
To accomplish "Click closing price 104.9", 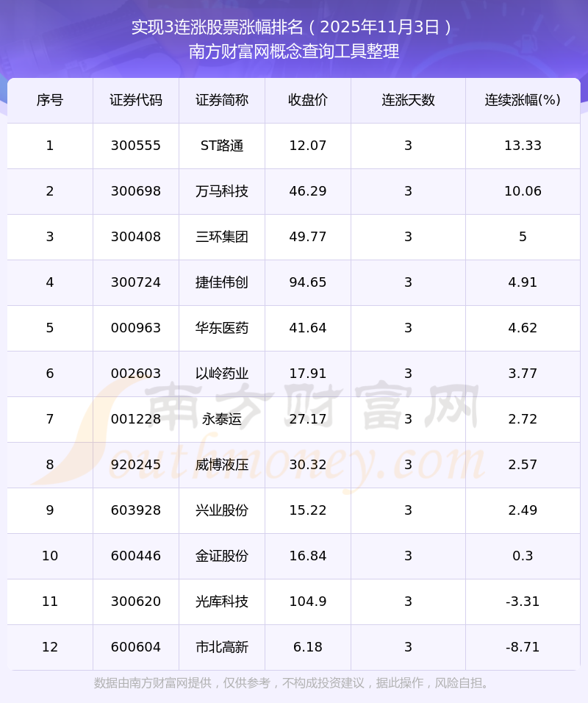I will (x=308, y=602).
